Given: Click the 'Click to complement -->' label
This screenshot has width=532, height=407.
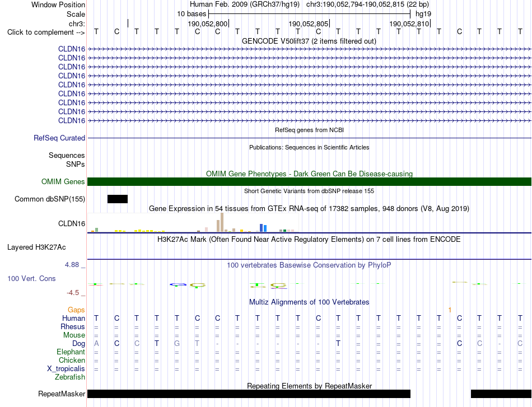Looking at the screenshot, I should tap(46, 32).
